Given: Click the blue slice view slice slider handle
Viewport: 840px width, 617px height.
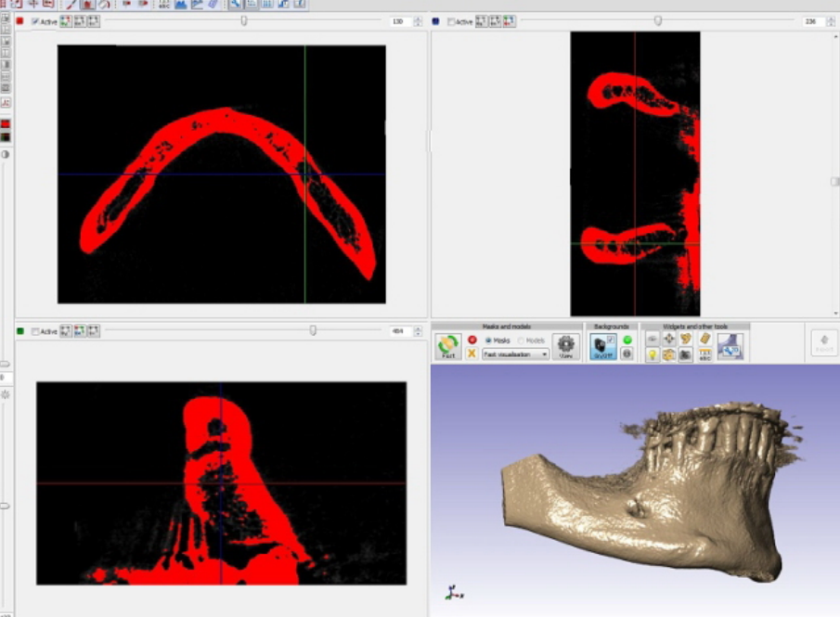Looking at the screenshot, I should (658, 21).
